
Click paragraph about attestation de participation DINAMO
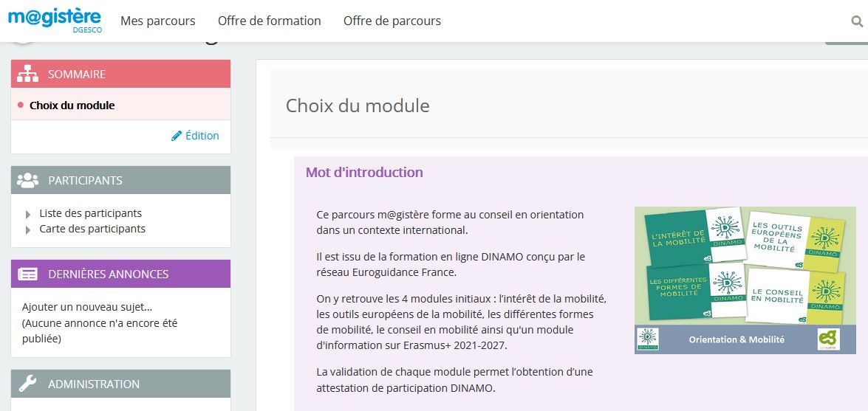point(454,380)
